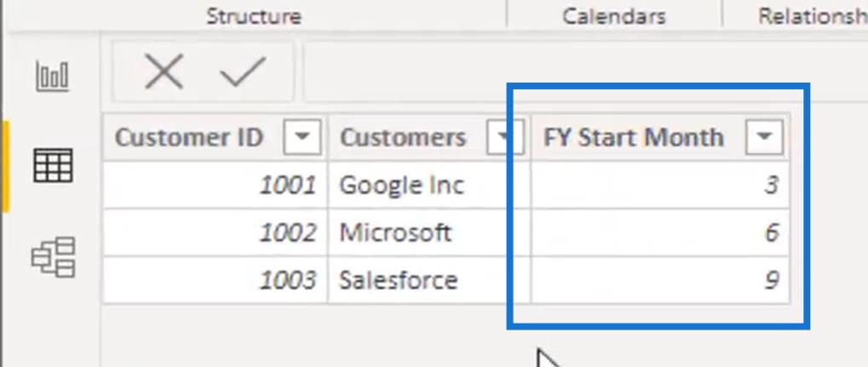
Task: Open FY Start Month filter dropdown
Action: point(764,137)
